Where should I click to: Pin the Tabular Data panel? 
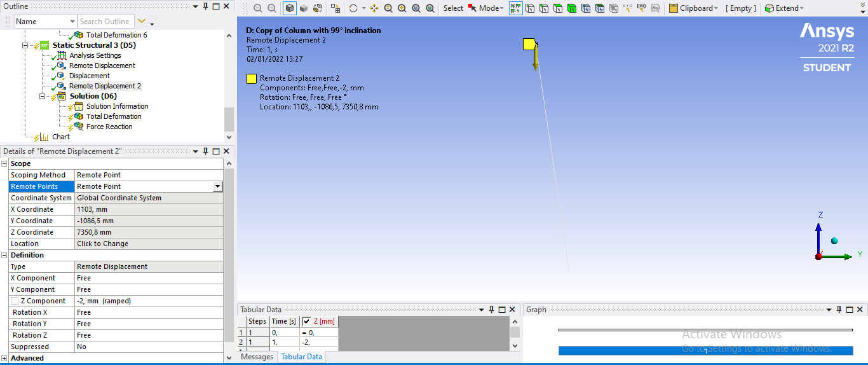coord(491,310)
